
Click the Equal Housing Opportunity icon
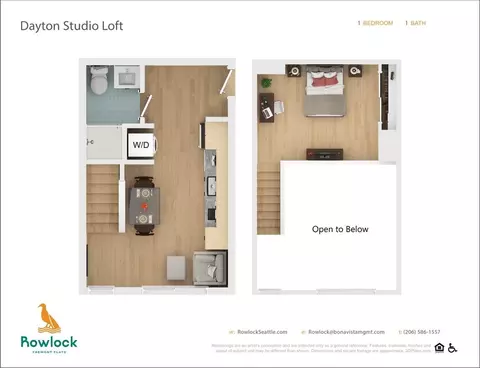[x=439, y=348]
